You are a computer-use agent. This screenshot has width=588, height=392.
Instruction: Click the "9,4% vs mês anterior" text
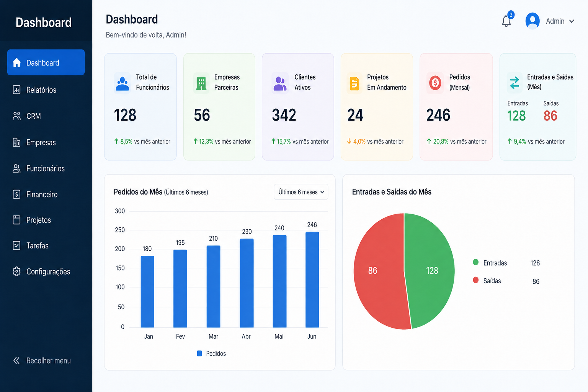(539, 141)
